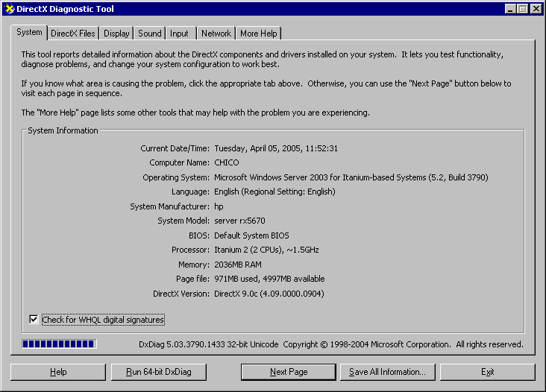Click the BIOS value Default System BIOS
The width and height of the screenshot is (546, 392).
(x=251, y=235)
